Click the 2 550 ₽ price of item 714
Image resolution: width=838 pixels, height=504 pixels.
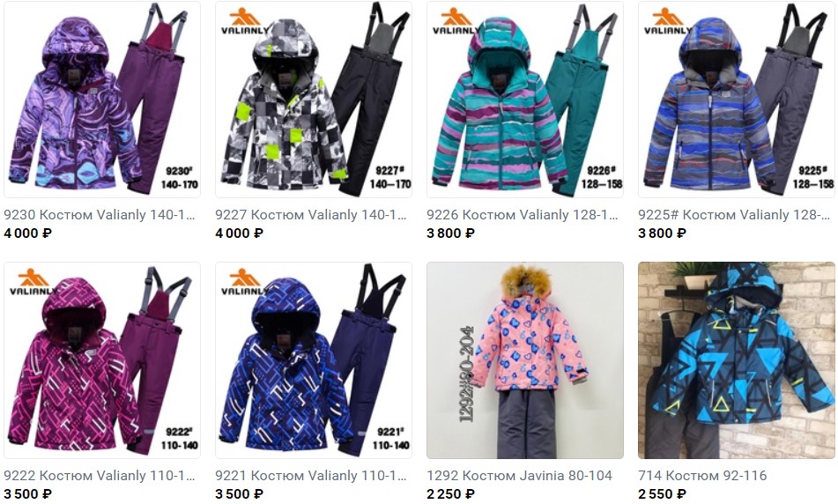click(662, 494)
